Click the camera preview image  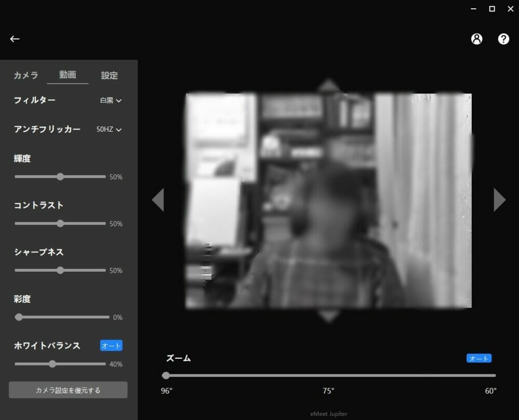[329, 201]
